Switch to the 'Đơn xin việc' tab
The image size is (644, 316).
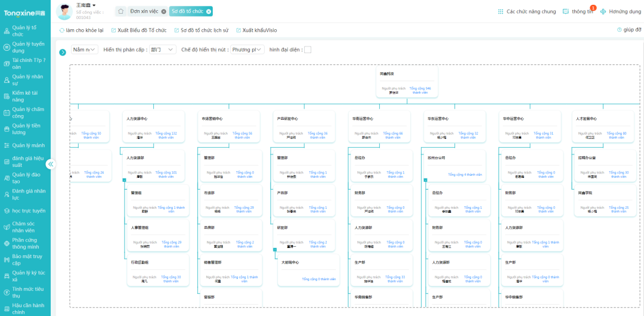tap(144, 11)
